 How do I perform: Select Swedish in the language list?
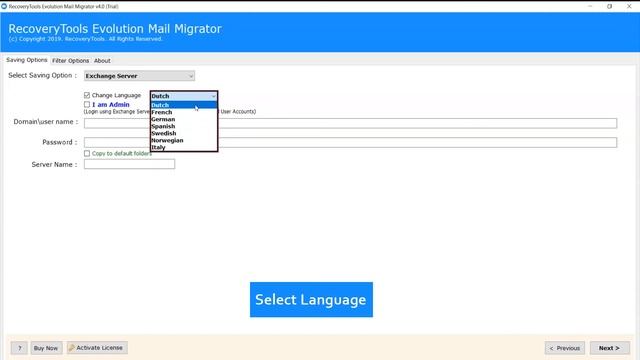184,133
